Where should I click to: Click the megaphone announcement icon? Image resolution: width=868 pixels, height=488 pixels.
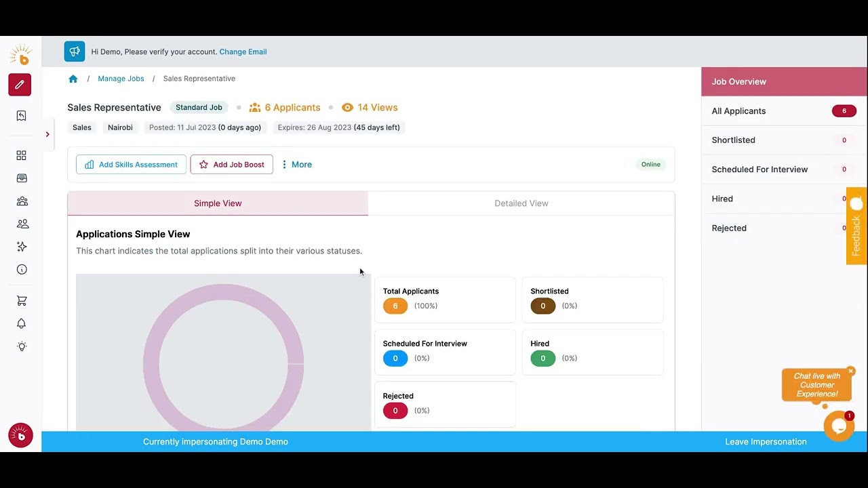click(75, 52)
